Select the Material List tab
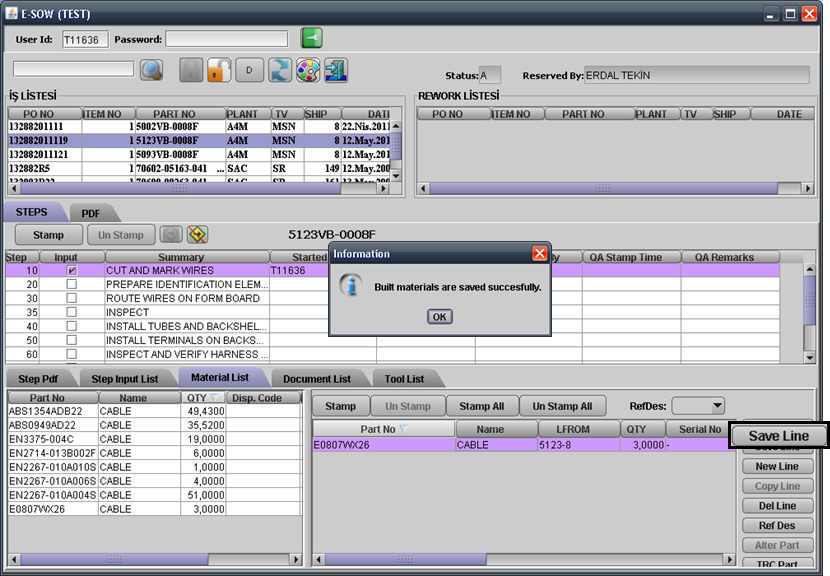Viewport: 830px width, 576px height. [220, 377]
